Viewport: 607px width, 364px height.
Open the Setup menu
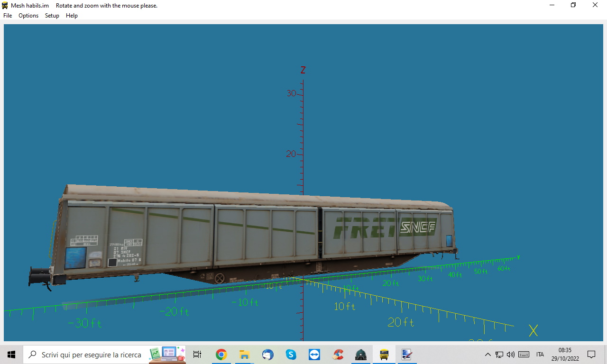[52, 16]
